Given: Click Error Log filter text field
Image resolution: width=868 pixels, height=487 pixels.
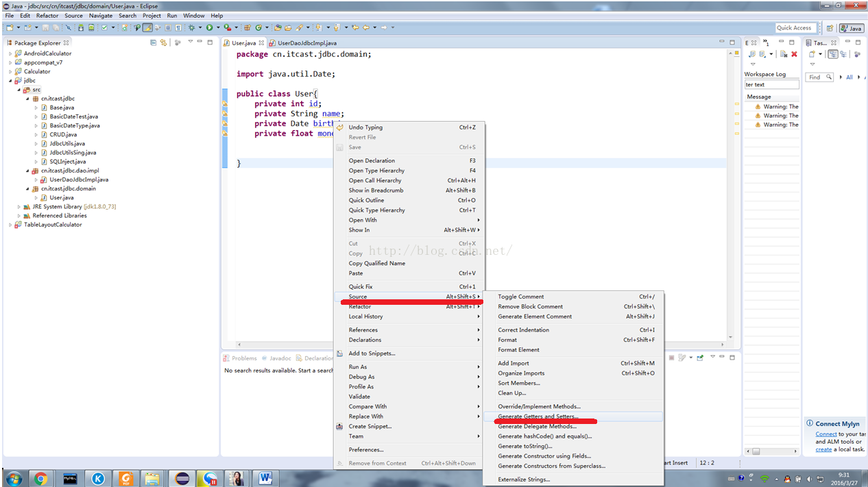Looking at the screenshot, I should click(x=771, y=85).
